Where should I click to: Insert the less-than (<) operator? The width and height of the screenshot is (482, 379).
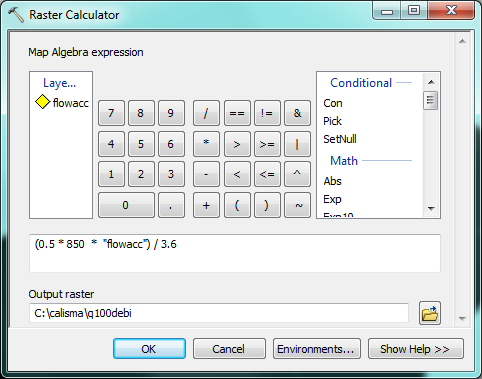coord(237,174)
